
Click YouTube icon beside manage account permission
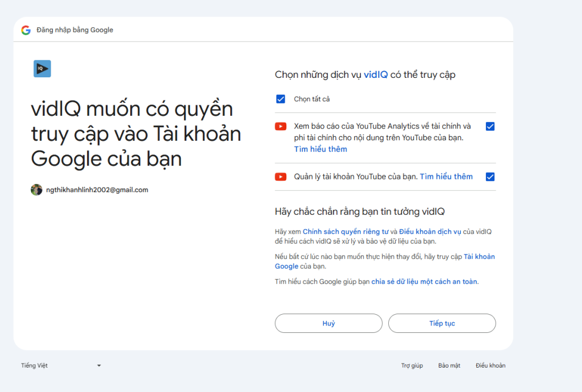[x=280, y=177]
